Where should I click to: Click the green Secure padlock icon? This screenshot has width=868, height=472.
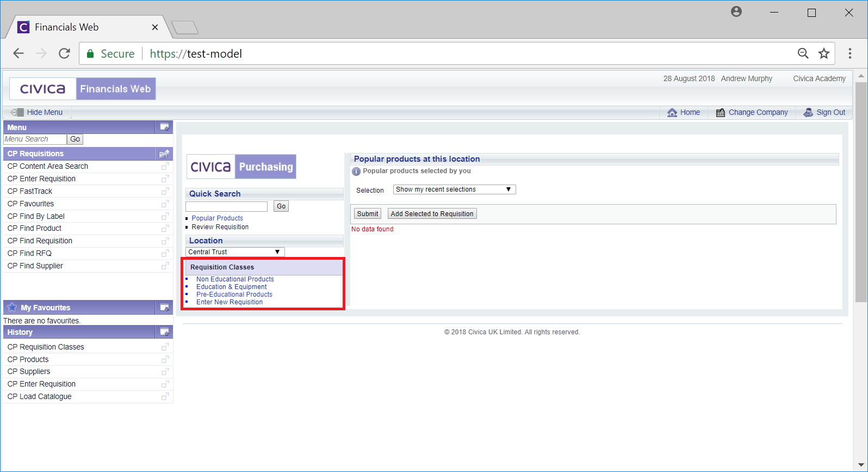pyautogui.click(x=90, y=53)
